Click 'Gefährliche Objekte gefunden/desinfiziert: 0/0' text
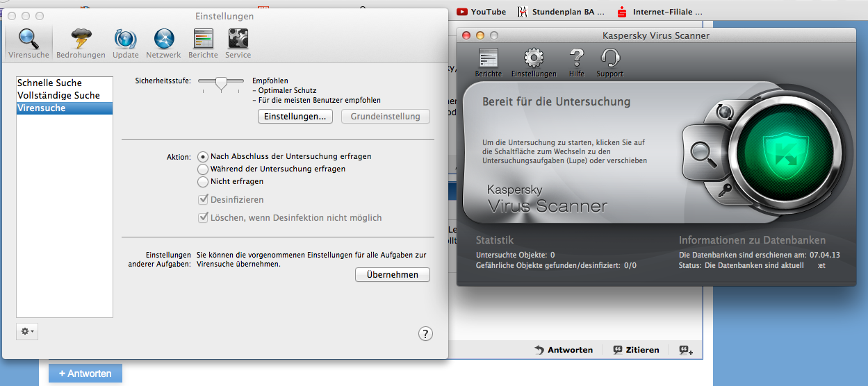This screenshot has width=868, height=386. point(556,265)
